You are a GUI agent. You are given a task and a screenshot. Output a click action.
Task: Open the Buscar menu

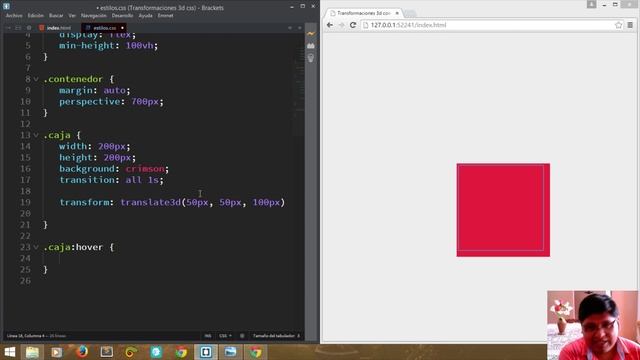pos(56,16)
